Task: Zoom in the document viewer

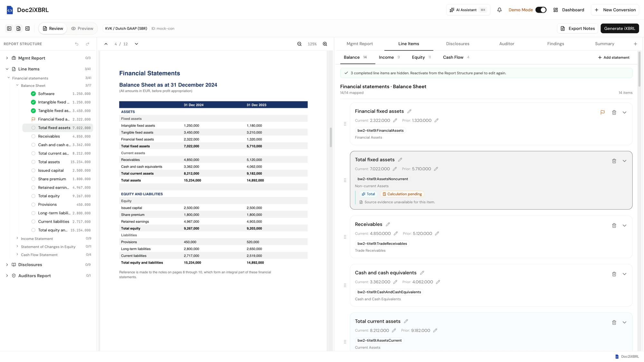Action: pyautogui.click(x=325, y=44)
